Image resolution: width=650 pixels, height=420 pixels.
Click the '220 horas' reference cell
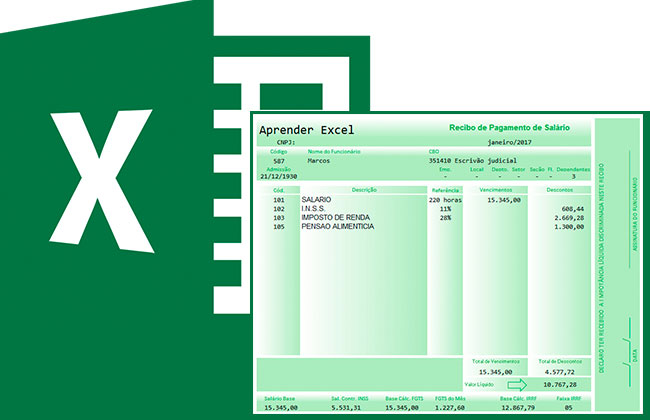click(445, 200)
